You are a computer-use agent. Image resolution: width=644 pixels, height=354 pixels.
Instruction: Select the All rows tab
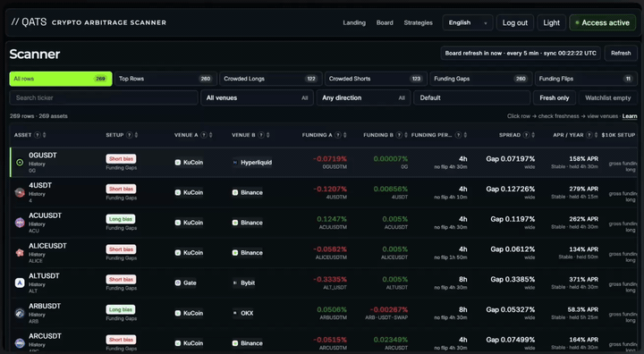point(61,79)
